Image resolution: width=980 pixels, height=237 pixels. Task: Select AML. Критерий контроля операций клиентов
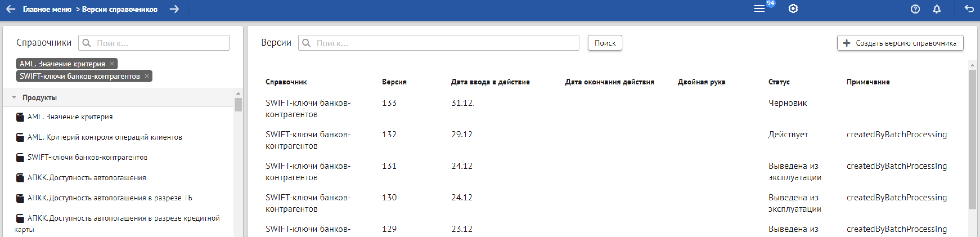click(x=104, y=137)
